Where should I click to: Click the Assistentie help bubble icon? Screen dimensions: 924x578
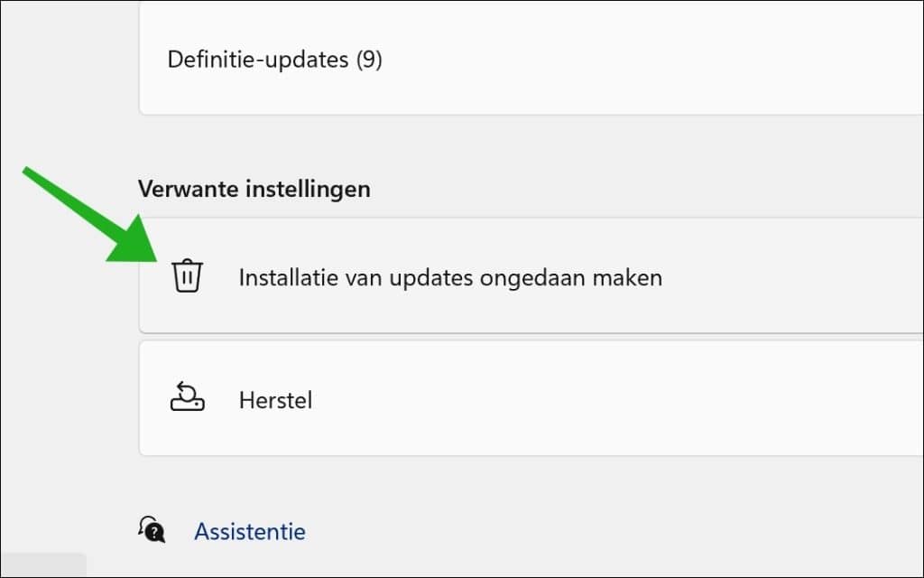(152, 529)
